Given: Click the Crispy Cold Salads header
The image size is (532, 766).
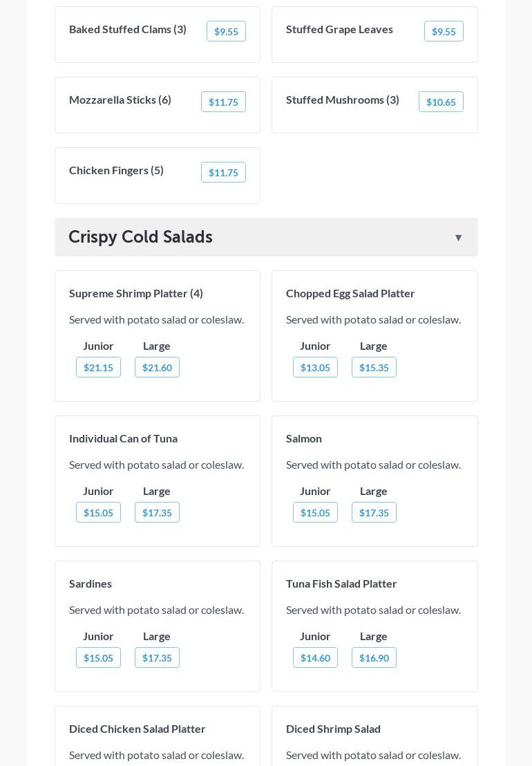Looking at the screenshot, I should pos(141,237).
